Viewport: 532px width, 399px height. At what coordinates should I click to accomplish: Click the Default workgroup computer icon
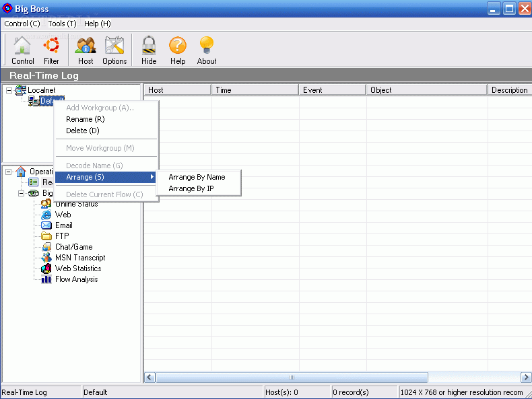click(x=33, y=101)
